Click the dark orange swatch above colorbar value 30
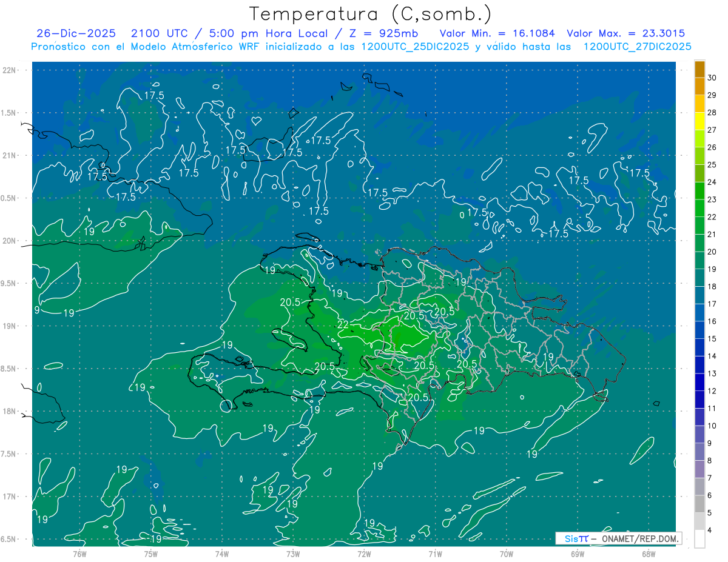Screen dimensions: 728x562 click(x=699, y=69)
